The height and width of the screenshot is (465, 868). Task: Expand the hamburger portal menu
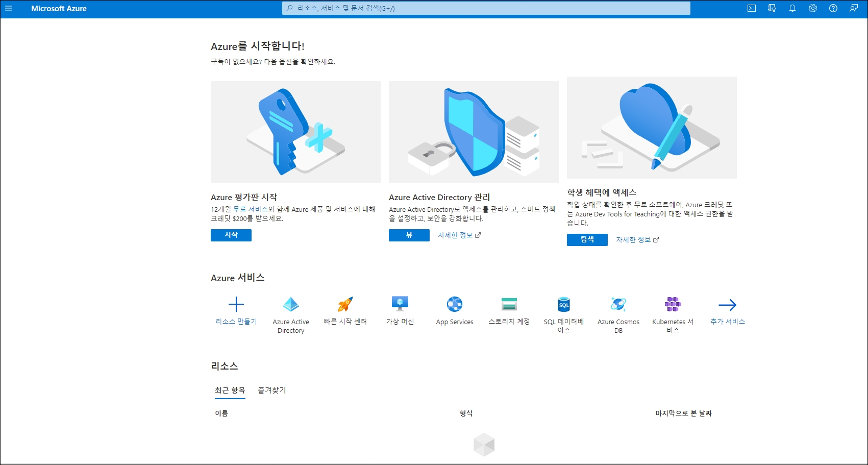pyautogui.click(x=9, y=8)
